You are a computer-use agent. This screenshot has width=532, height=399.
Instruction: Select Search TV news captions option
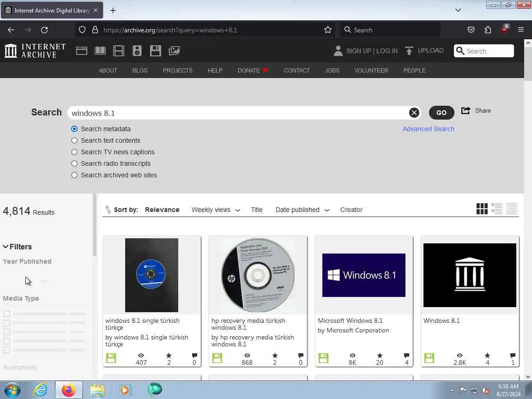pyautogui.click(x=74, y=152)
